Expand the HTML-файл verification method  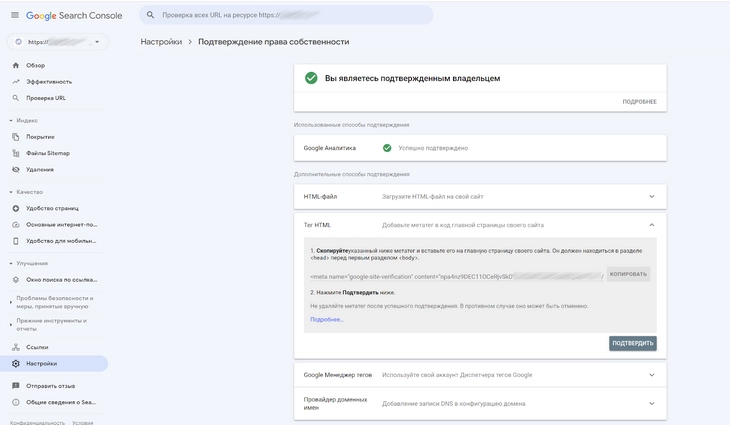click(651, 196)
